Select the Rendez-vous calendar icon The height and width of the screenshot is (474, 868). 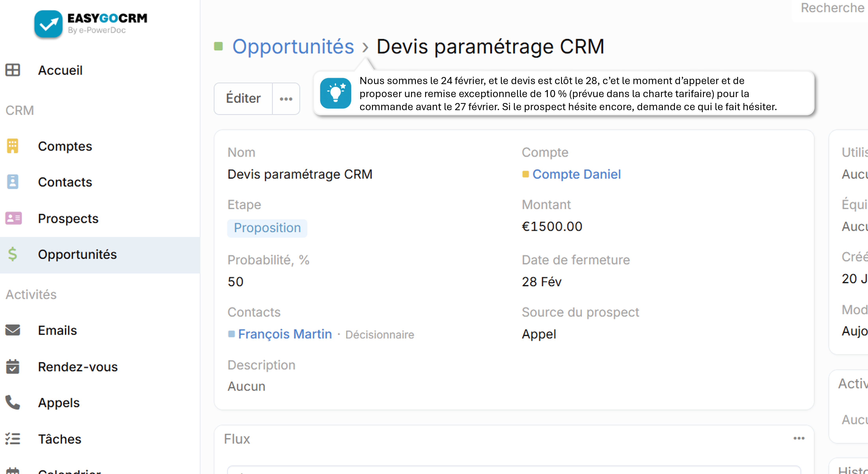(x=12, y=367)
